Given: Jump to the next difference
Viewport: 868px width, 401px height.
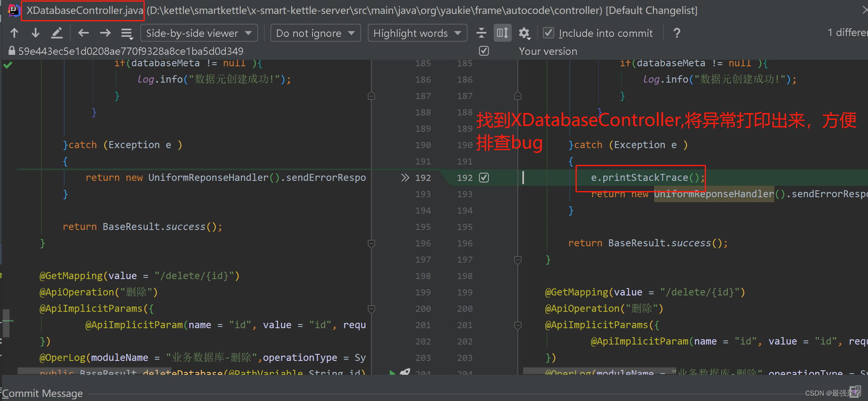Looking at the screenshot, I should tap(36, 33).
